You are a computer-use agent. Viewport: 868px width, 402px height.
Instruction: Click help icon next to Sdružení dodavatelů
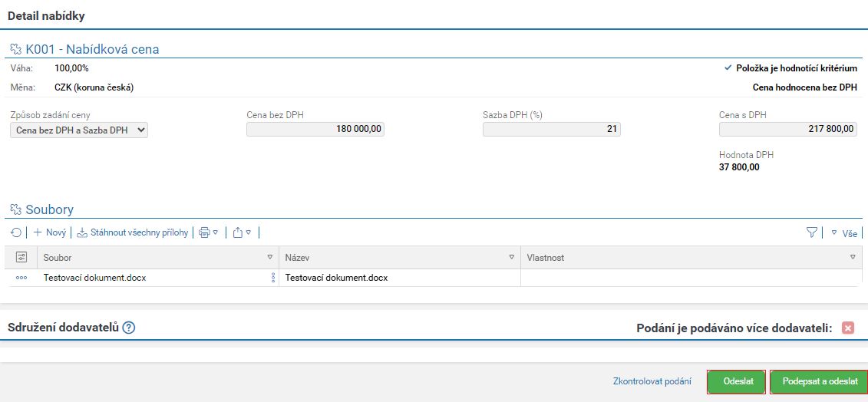[129, 328]
